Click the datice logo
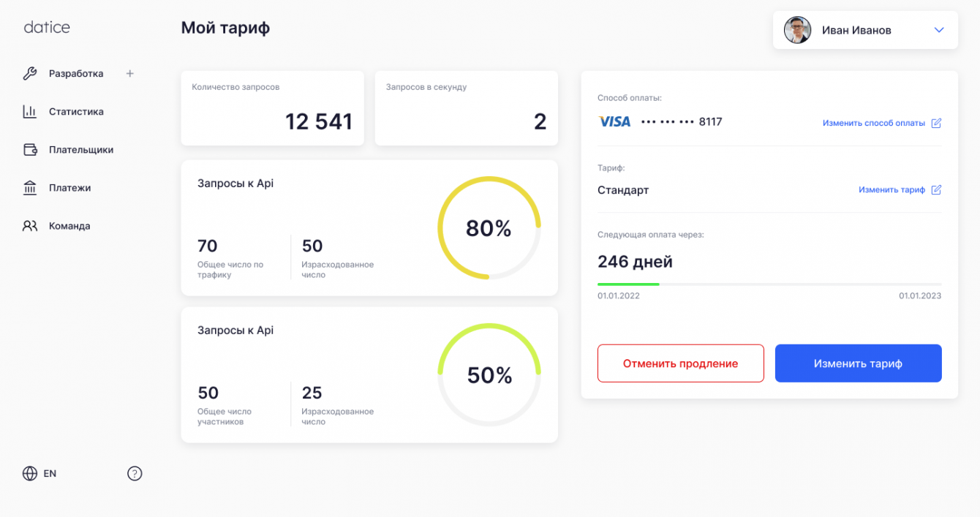This screenshot has height=517, width=980. [x=47, y=28]
